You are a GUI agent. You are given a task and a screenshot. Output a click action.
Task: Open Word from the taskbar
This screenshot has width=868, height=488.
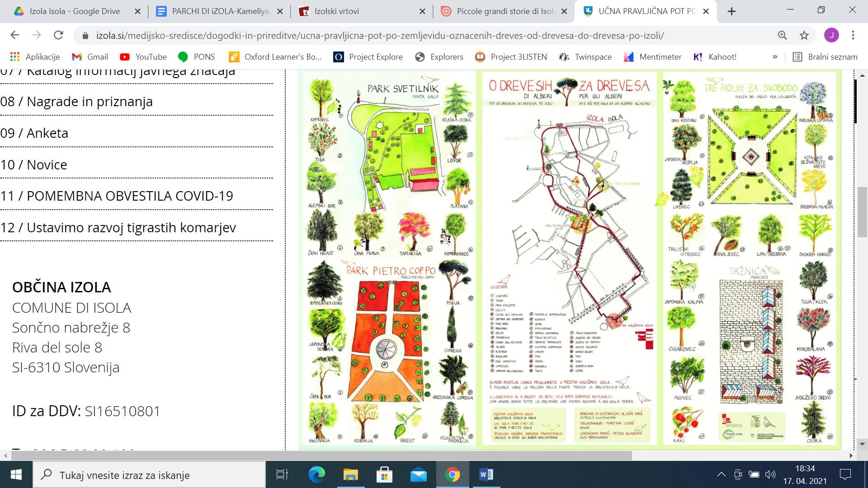[486, 474]
